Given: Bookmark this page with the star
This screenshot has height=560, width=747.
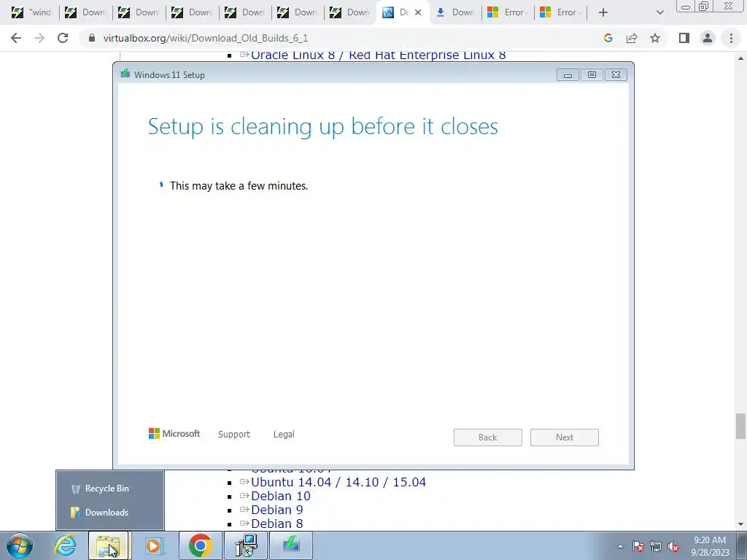Looking at the screenshot, I should pyautogui.click(x=655, y=38).
